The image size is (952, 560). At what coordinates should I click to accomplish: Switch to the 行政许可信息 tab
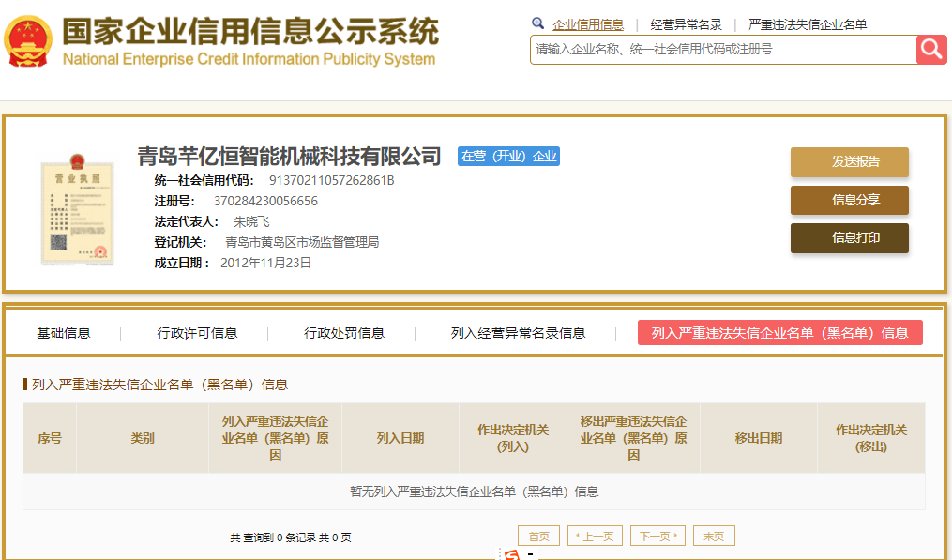(x=197, y=333)
